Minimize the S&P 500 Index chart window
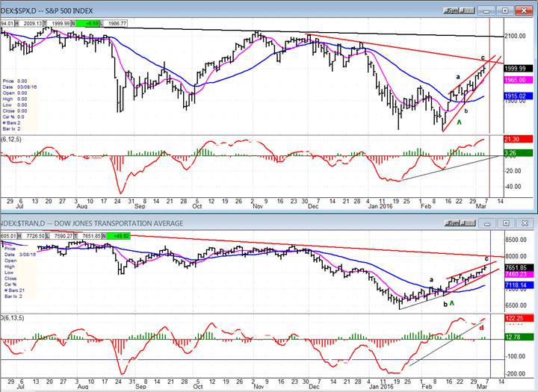538x392 pixels. click(486, 10)
